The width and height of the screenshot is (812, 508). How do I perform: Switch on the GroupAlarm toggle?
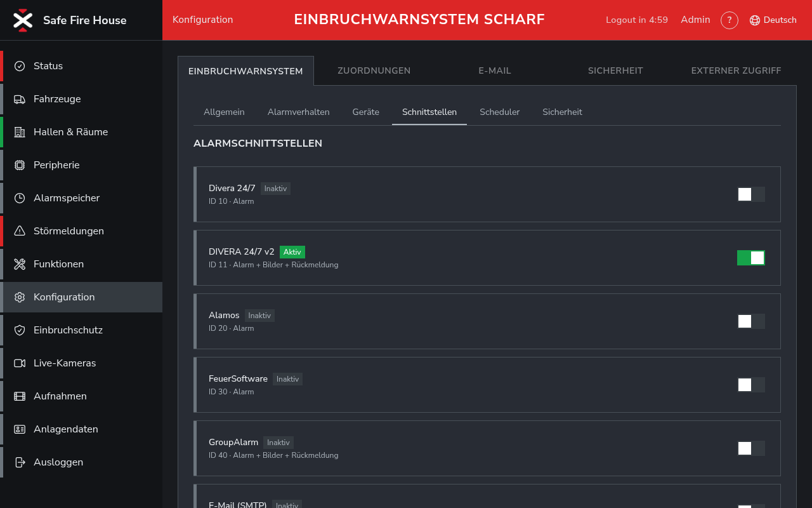click(751, 448)
